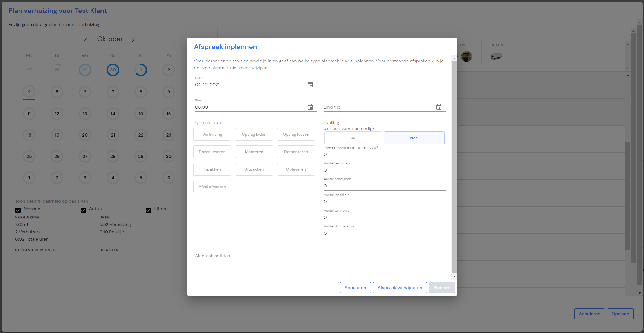
Task: Select October 22 in the calendar
Action: click(x=141, y=135)
